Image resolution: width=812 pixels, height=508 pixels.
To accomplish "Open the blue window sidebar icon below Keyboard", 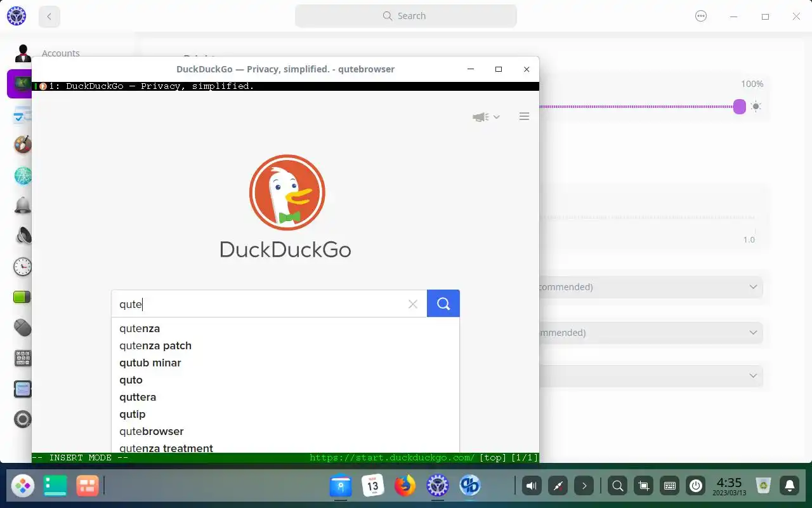I will (23, 389).
